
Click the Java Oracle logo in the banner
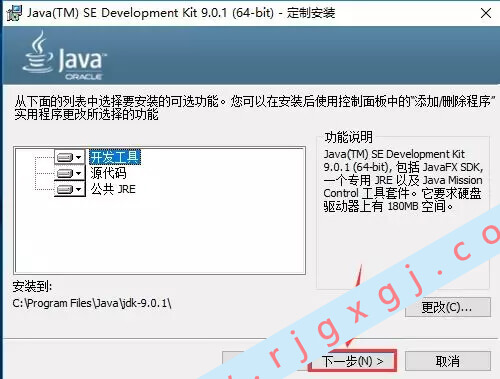tap(64, 56)
